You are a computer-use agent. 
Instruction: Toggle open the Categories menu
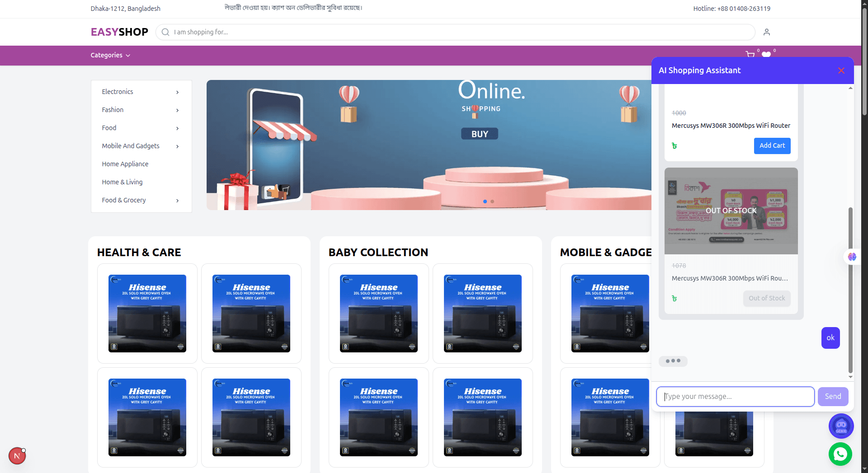click(x=110, y=55)
